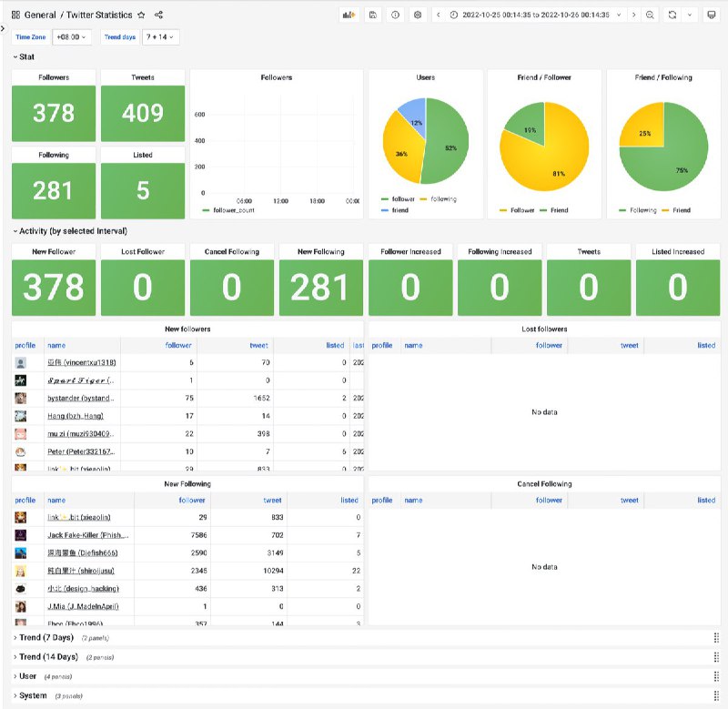Expand the System row
This screenshot has height=709, width=728.
[34, 696]
